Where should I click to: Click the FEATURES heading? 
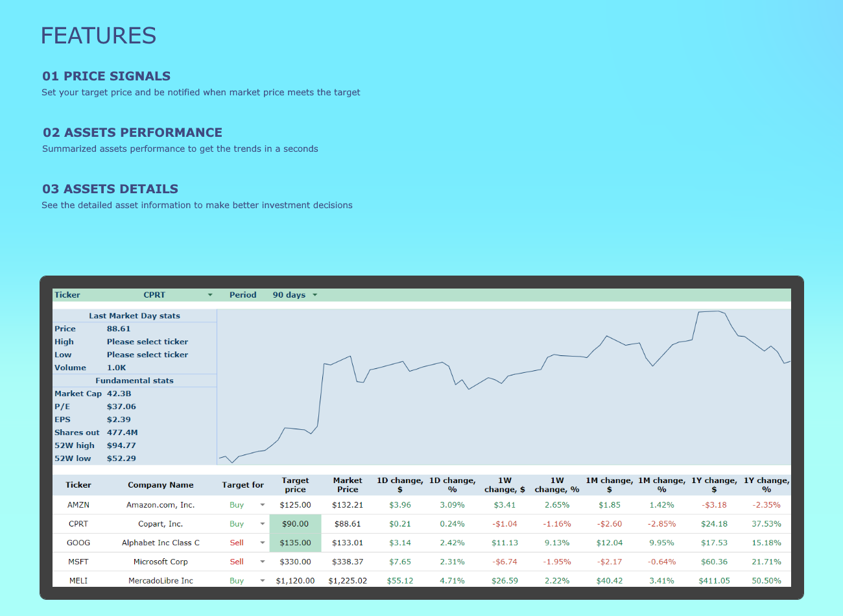tap(99, 36)
